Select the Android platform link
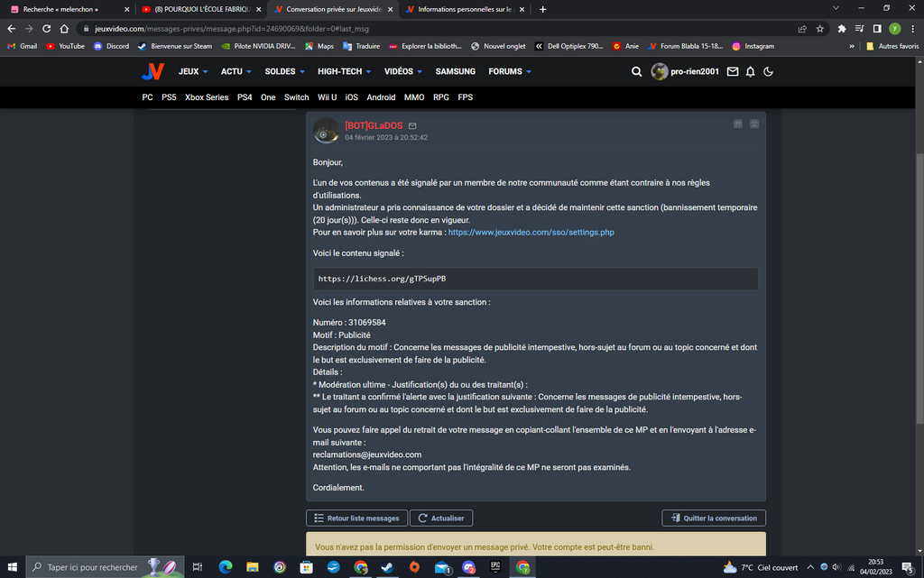Image resolution: width=924 pixels, height=578 pixels. (x=382, y=97)
